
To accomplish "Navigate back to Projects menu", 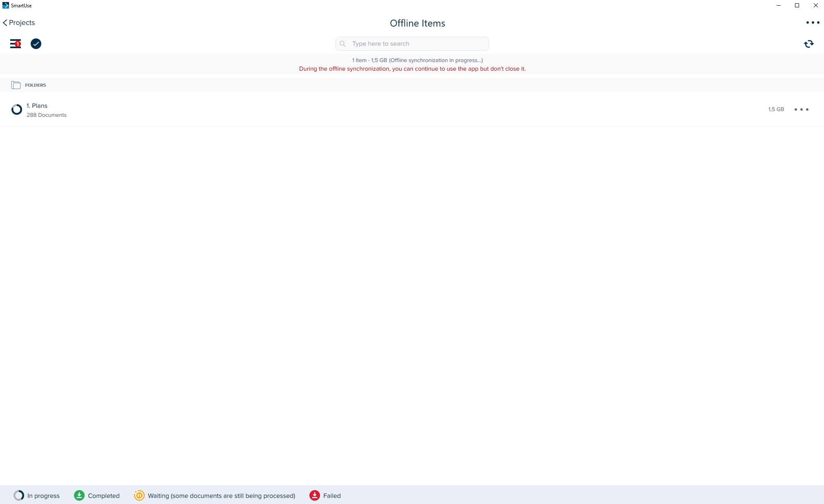I will (x=20, y=22).
